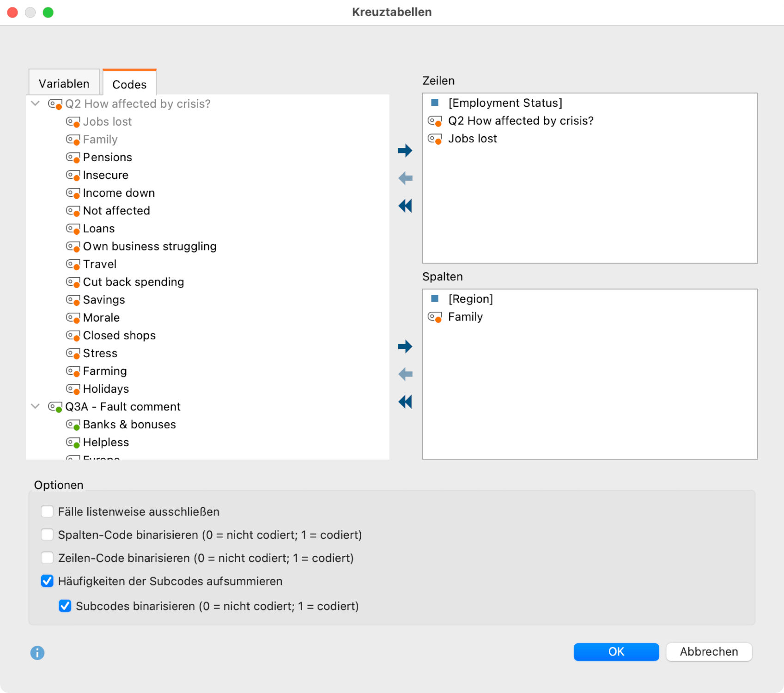Click the add-to-columns right arrow

[405, 346]
